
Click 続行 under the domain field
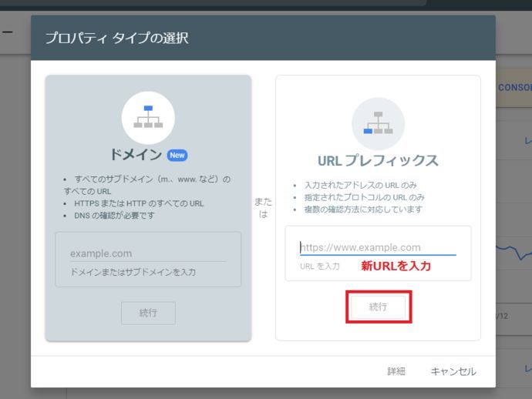pos(148,313)
